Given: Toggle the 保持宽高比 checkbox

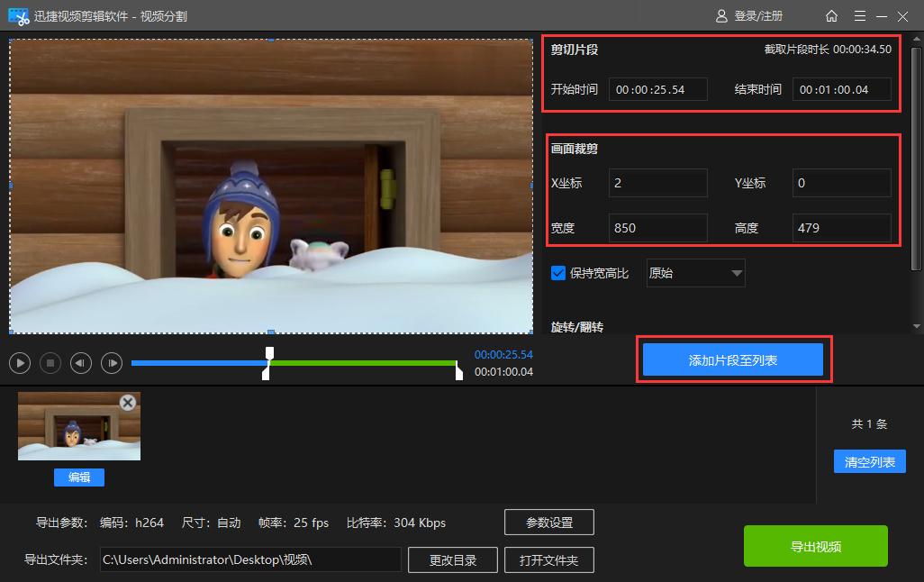Looking at the screenshot, I should [x=558, y=272].
